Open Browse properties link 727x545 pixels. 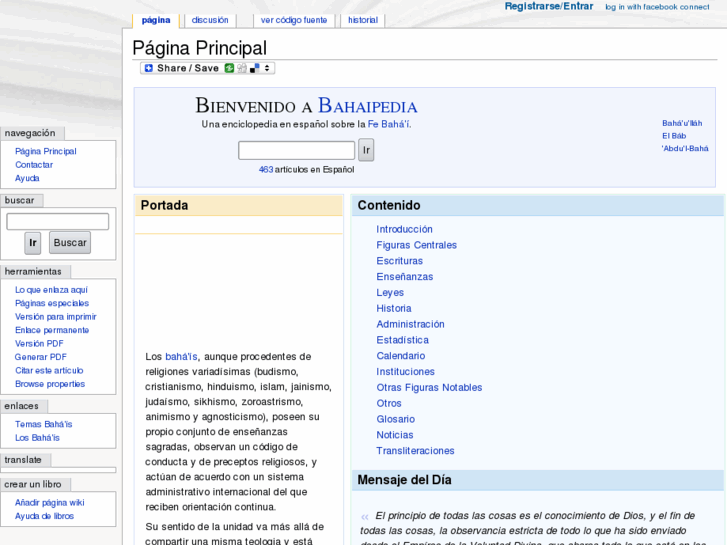point(50,384)
